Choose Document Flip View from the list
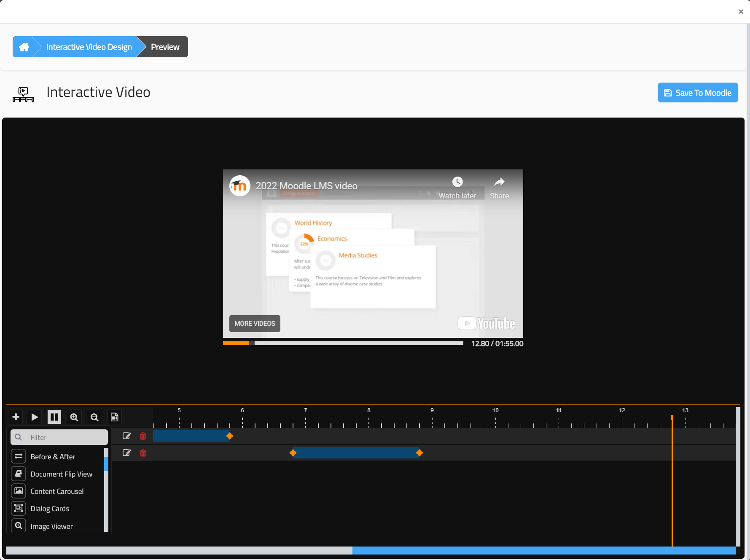 click(61, 474)
